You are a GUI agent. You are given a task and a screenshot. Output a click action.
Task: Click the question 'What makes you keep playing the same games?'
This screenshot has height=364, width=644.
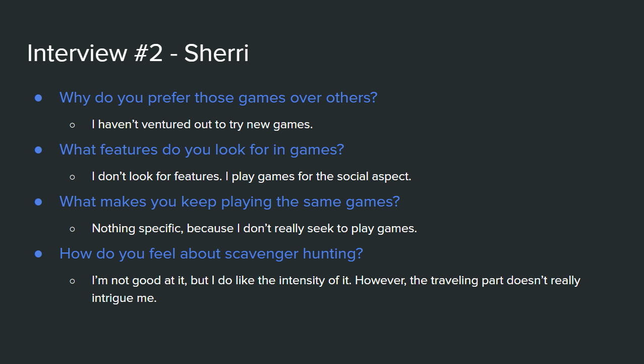click(229, 201)
